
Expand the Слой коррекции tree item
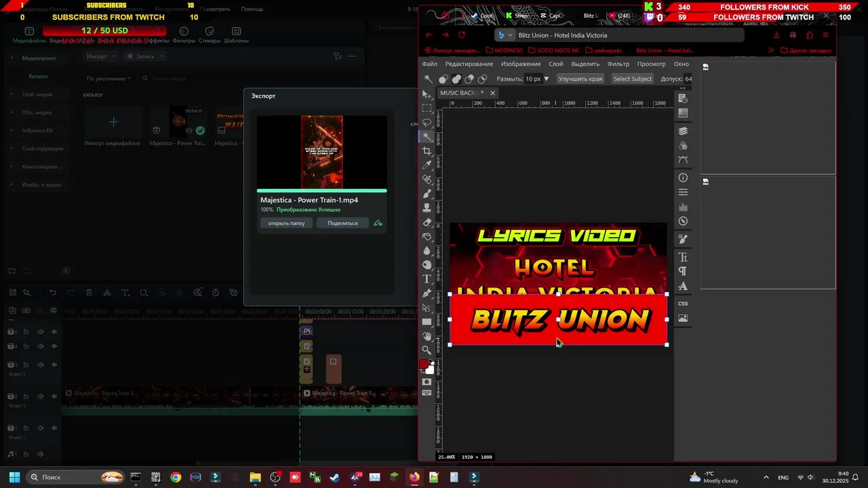pos(12,148)
